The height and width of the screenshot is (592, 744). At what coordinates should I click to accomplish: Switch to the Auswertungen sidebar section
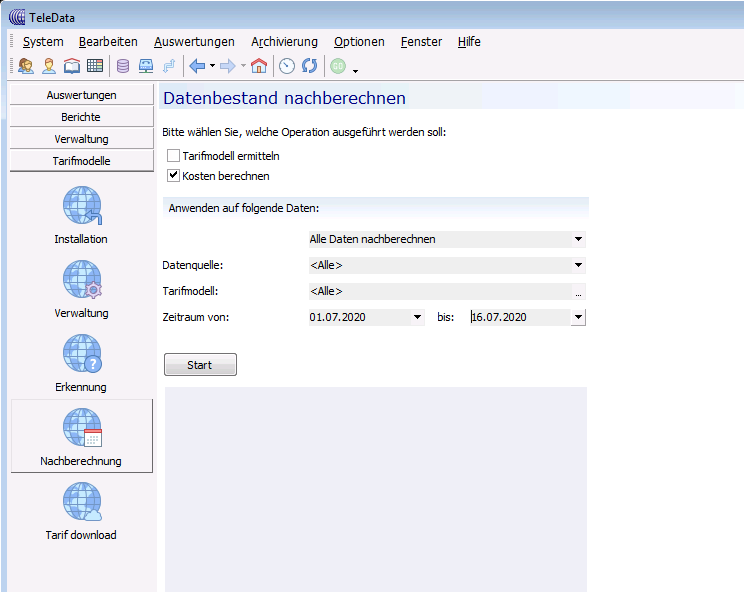pos(82,95)
